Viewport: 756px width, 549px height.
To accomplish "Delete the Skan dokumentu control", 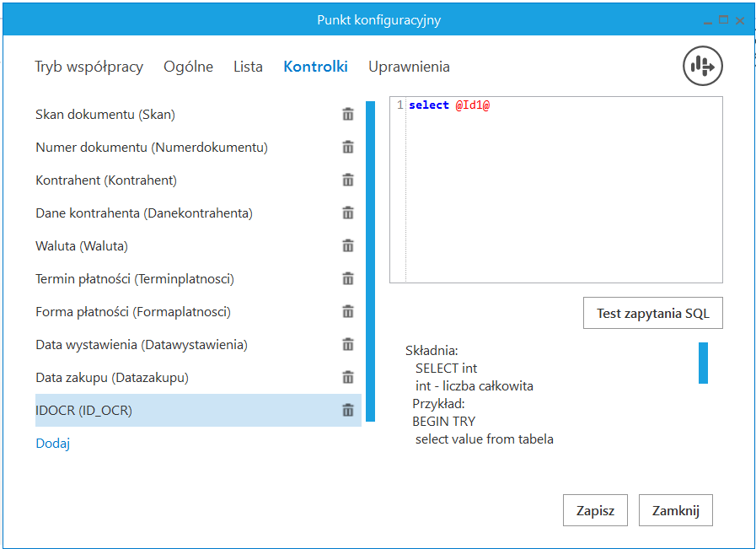I will [347, 115].
